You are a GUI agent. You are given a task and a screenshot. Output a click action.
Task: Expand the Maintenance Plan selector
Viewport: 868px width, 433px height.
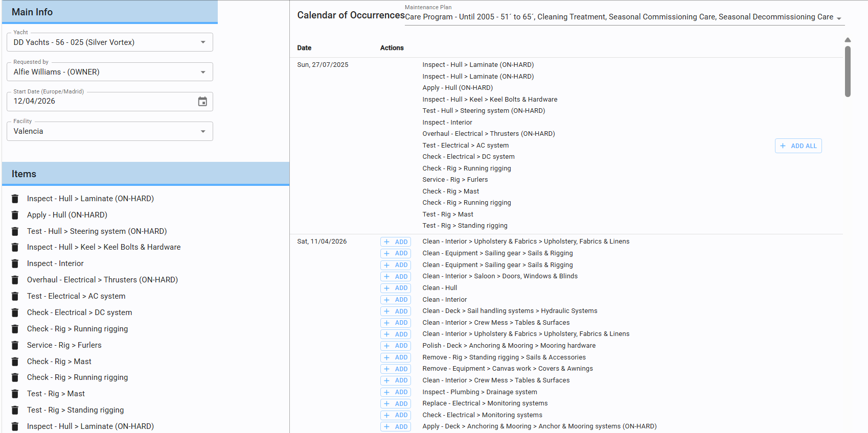(839, 18)
